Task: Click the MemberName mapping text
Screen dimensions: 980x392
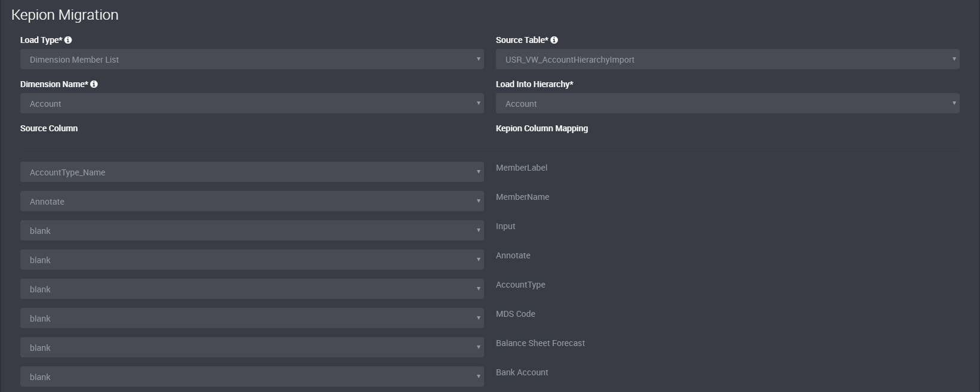Action: pyautogui.click(x=523, y=197)
